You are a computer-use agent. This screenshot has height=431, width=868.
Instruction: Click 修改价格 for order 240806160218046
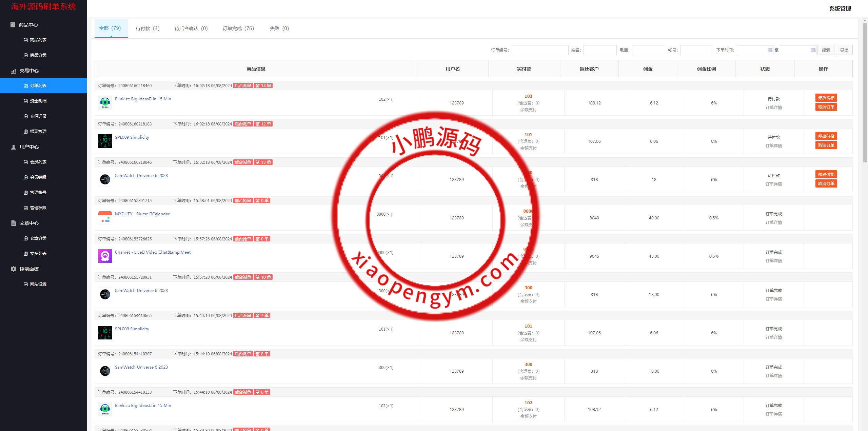pos(826,175)
